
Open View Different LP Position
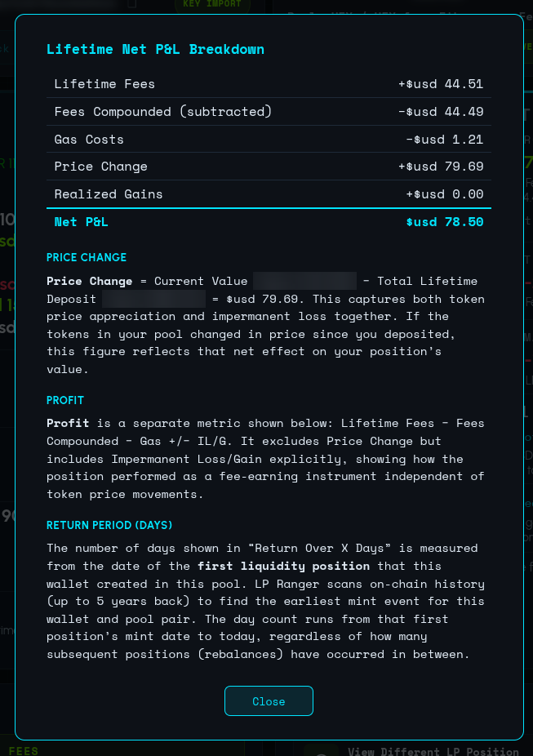[433, 751]
